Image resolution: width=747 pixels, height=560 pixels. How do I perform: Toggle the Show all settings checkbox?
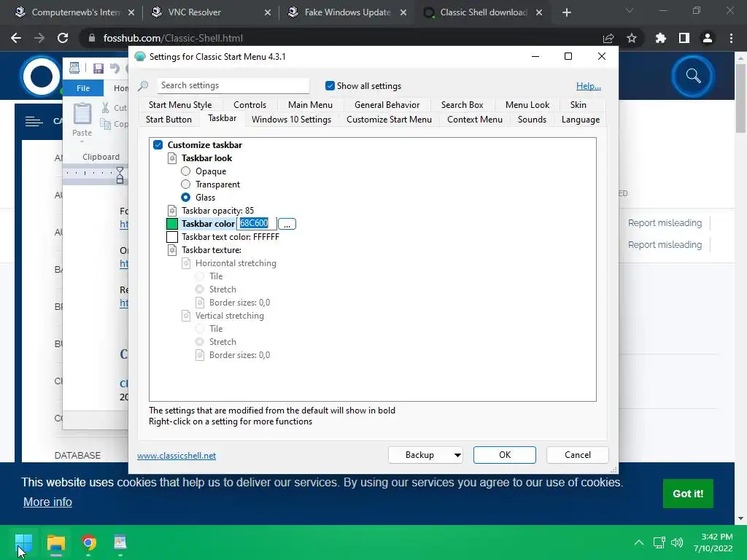(x=330, y=86)
